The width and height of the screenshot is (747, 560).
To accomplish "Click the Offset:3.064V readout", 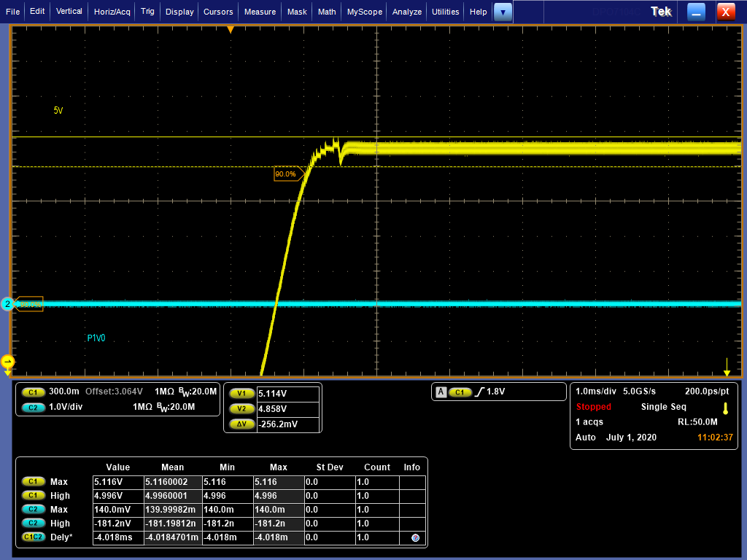I will pyautogui.click(x=114, y=392).
